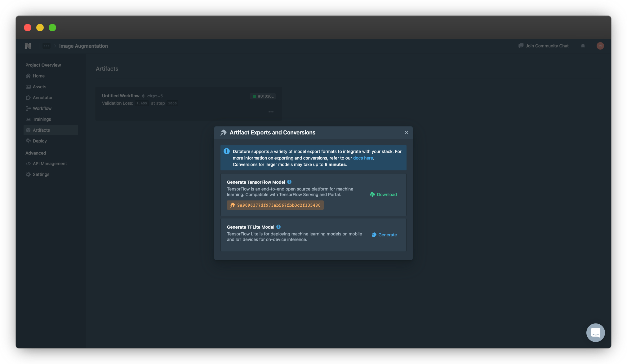627x364 pixels.
Task: Copy the orange model hash key
Action: click(x=275, y=205)
